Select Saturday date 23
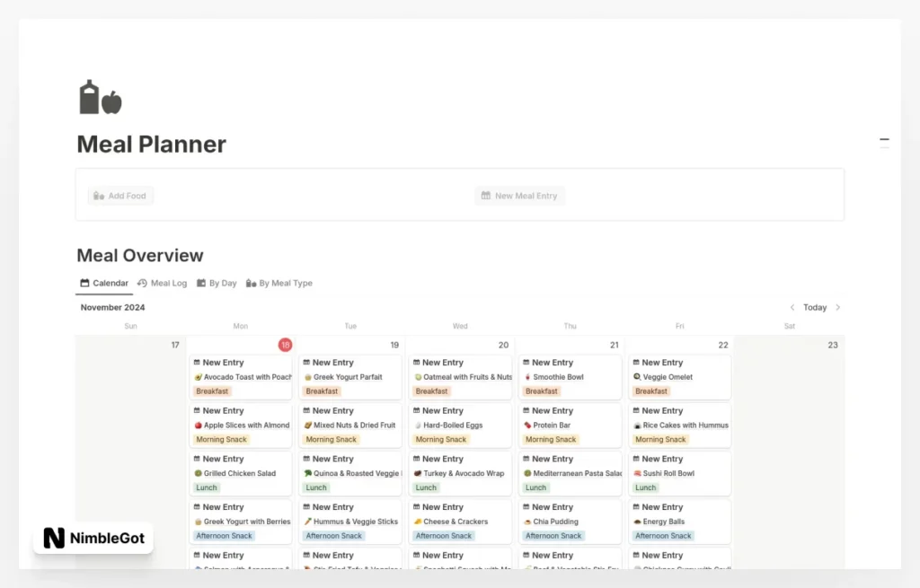Viewport: 920px width, 588px height. point(833,345)
